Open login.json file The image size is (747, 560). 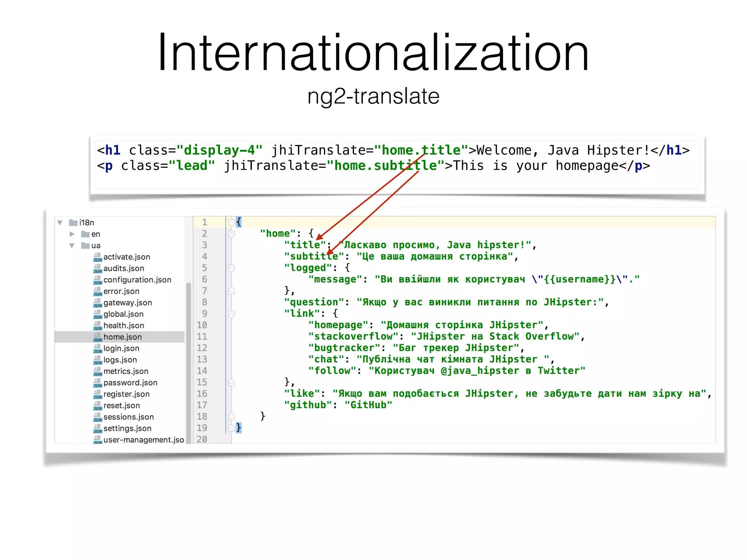coord(121,349)
